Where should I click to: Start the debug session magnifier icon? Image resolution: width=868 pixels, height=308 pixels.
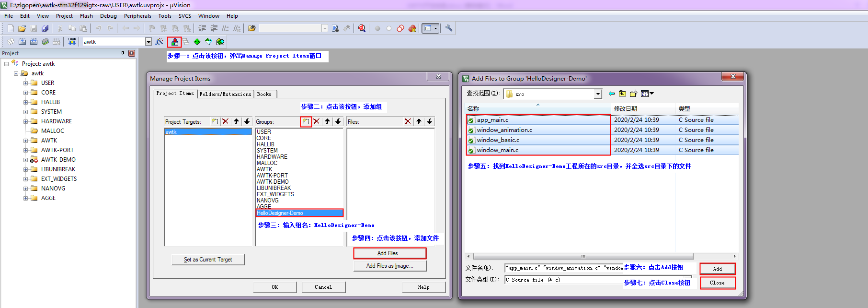(x=362, y=28)
